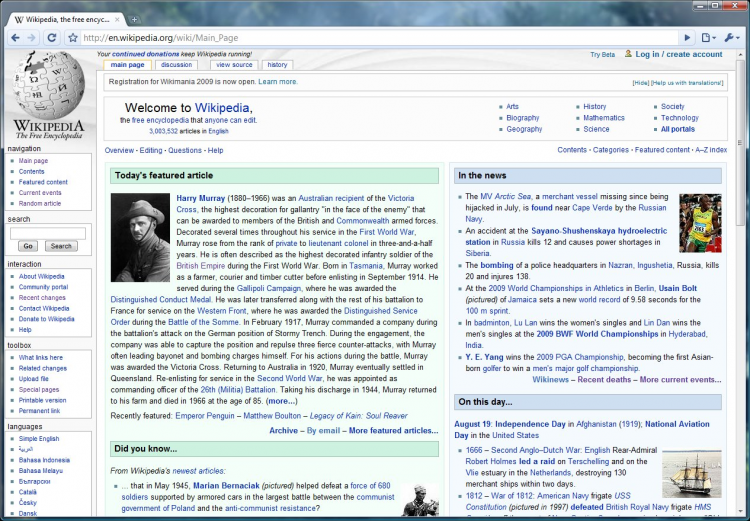Open the Wikinews link

551,380
